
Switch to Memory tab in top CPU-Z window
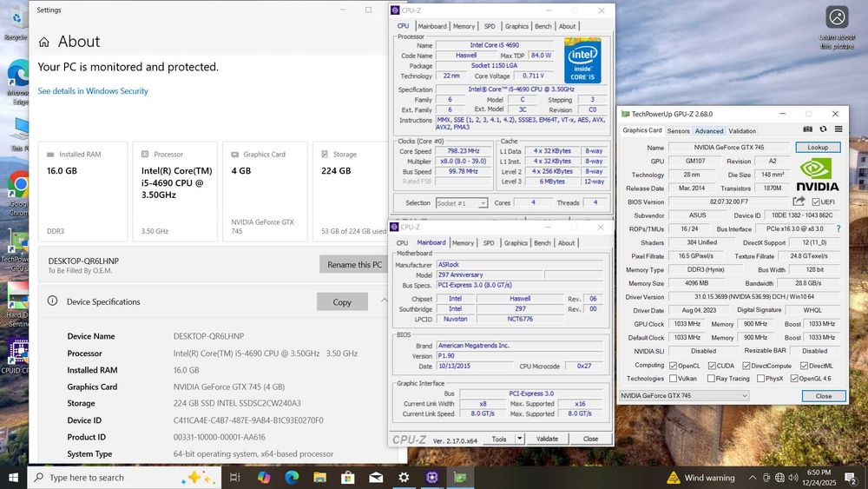click(464, 26)
